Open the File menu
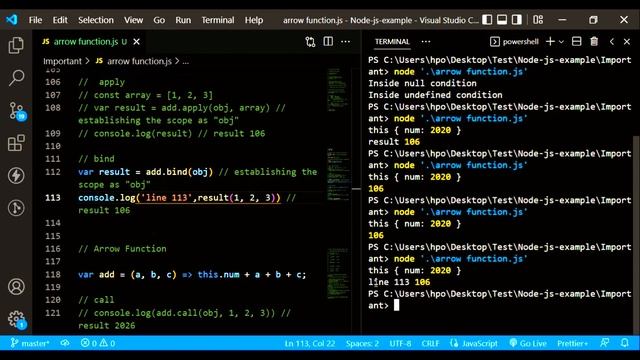This screenshot has width=640, height=360. tap(36, 20)
